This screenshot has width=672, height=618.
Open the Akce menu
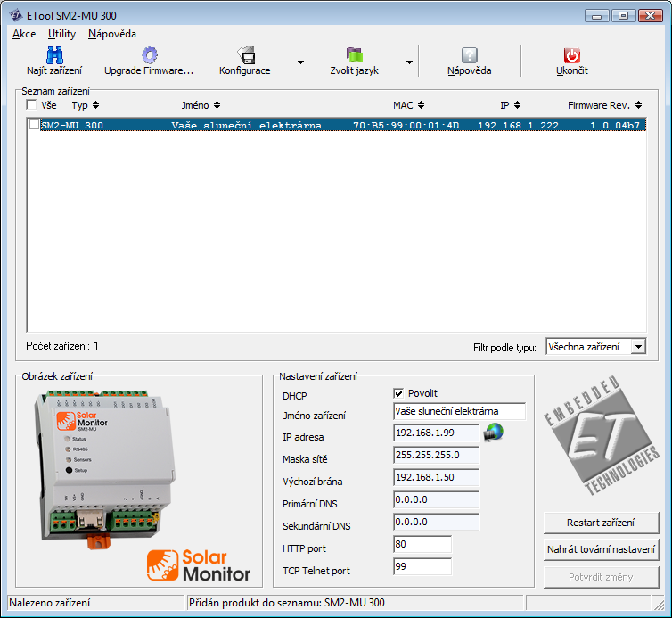(x=24, y=34)
